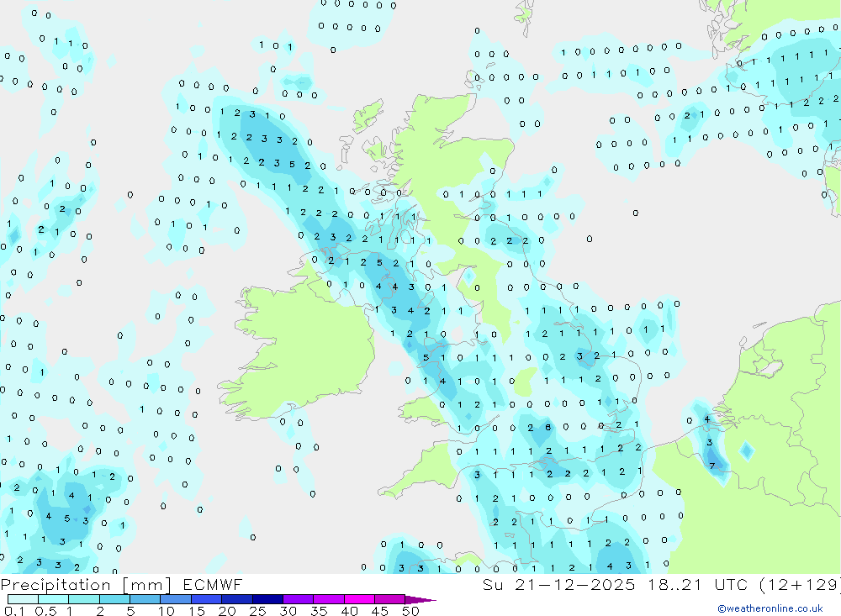Click the 15–20 mm legend color swatch
This screenshot has width=841, height=616.
tap(207, 599)
